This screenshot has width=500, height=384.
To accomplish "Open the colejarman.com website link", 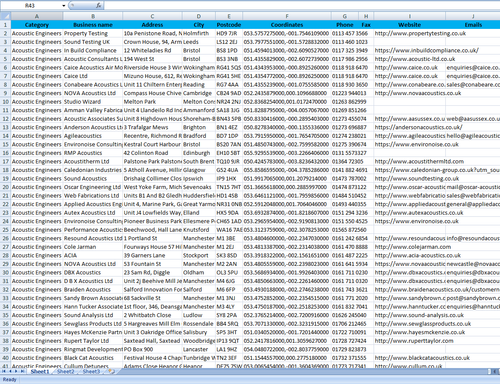I will (x=413, y=247).
